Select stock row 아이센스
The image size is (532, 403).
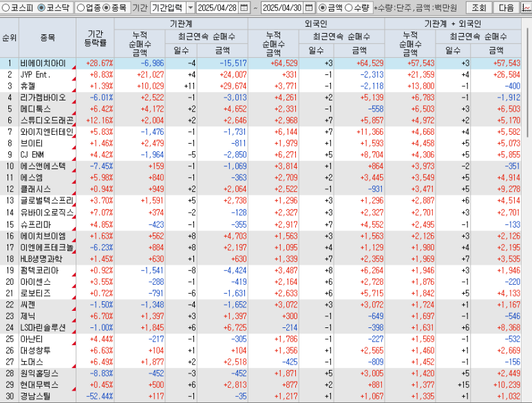[261, 282]
